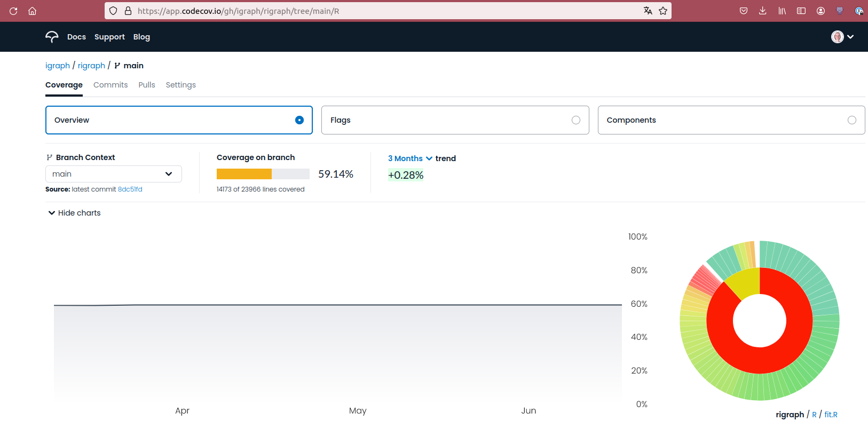Open the main branch selector dropdown
868x437 pixels.
[x=114, y=174]
